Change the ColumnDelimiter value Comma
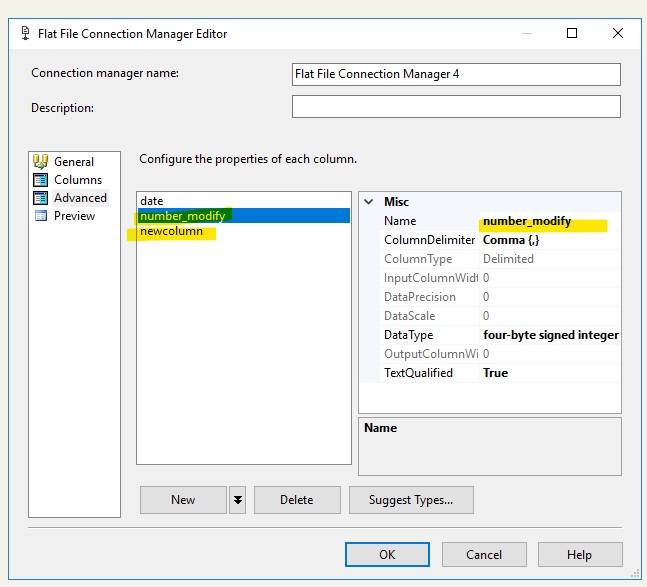This screenshot has width=647, height=587. pos(550,240)
